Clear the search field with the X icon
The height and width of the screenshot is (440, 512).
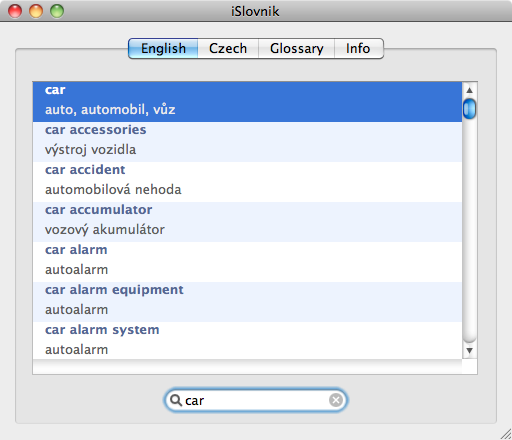tap(336, 400)
